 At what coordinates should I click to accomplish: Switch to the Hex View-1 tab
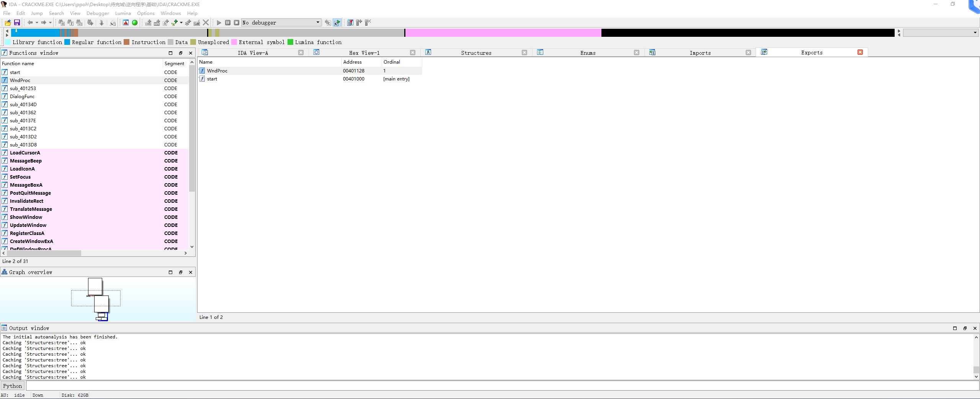point(364,53)
